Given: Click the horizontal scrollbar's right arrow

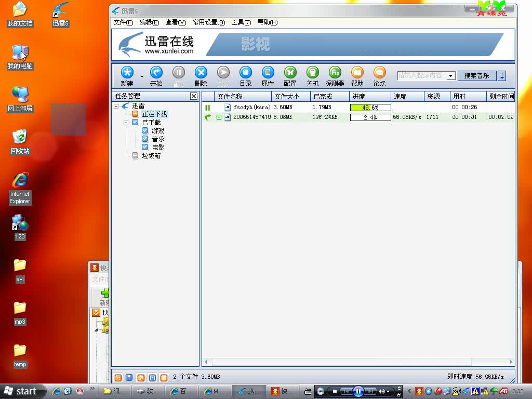Looking at the screenshot, I should (x=511, y=362).
